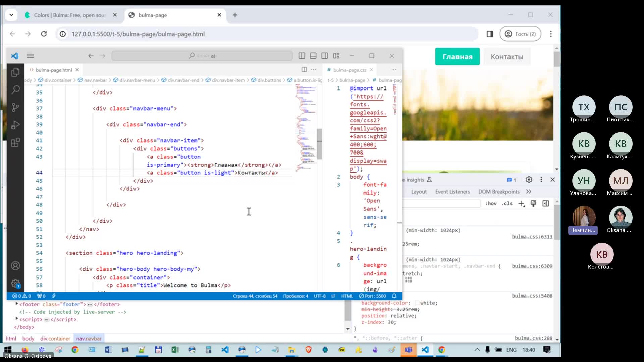This screenshot has width=644, height=362.
Task: Change encoding via UTF-8 status item
Action: tap(320, 296)
